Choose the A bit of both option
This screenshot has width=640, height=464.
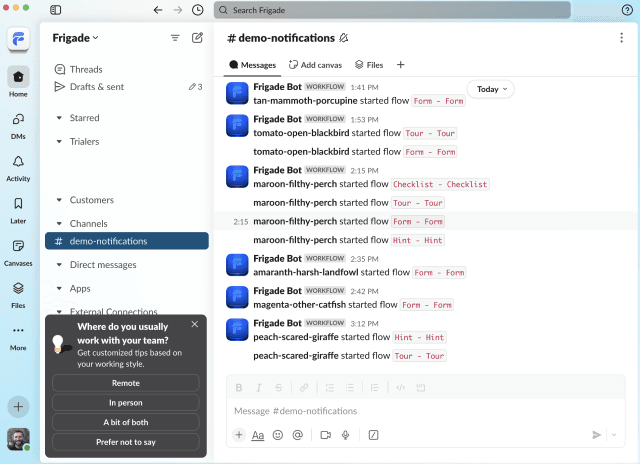[126, 422]
